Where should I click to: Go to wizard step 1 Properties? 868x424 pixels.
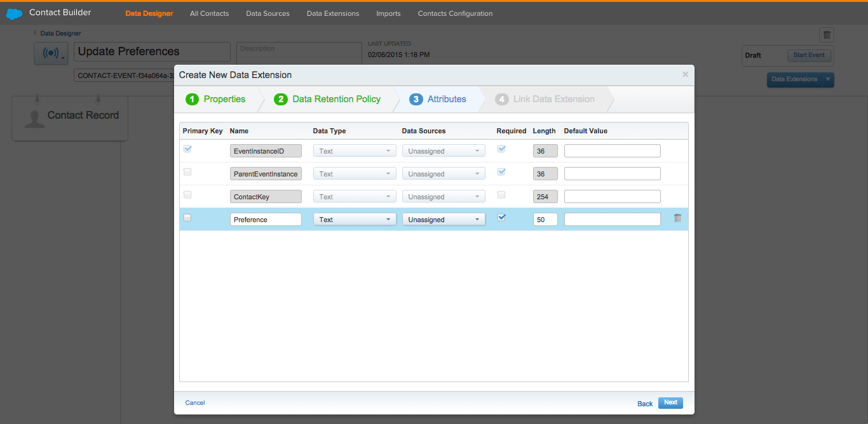point(216,99)
